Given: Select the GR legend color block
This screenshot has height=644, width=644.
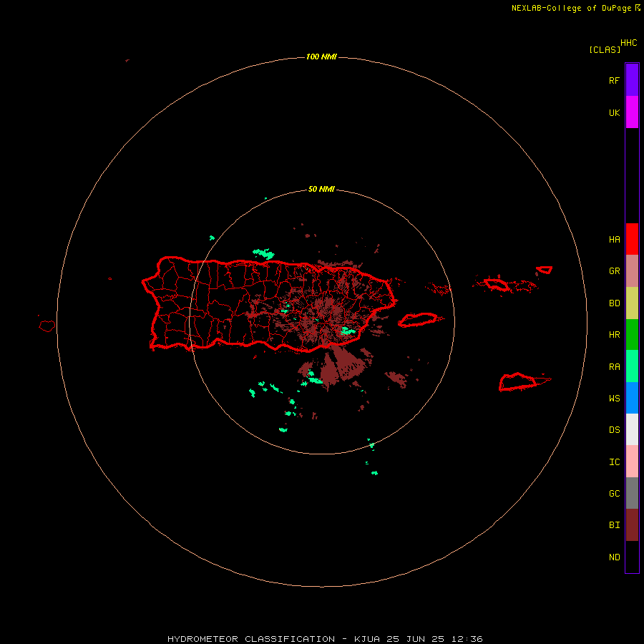Looking at the screenshot, I should pos(632,271).
